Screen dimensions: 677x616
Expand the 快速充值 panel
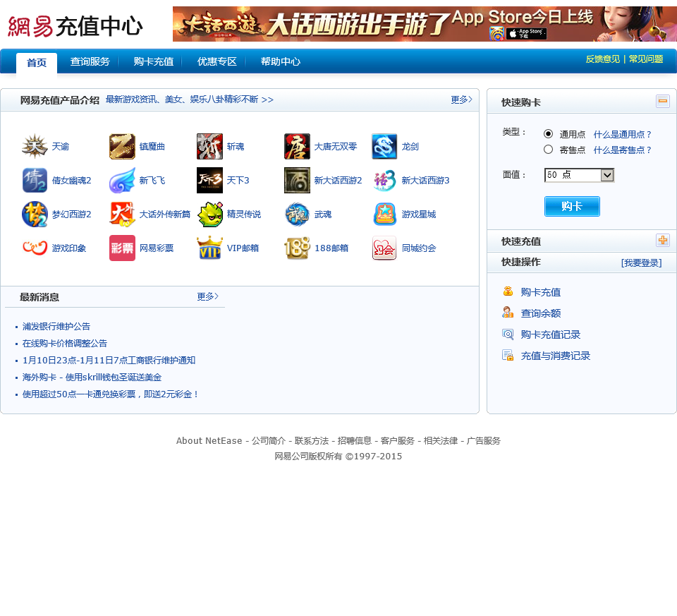point(663,240)
